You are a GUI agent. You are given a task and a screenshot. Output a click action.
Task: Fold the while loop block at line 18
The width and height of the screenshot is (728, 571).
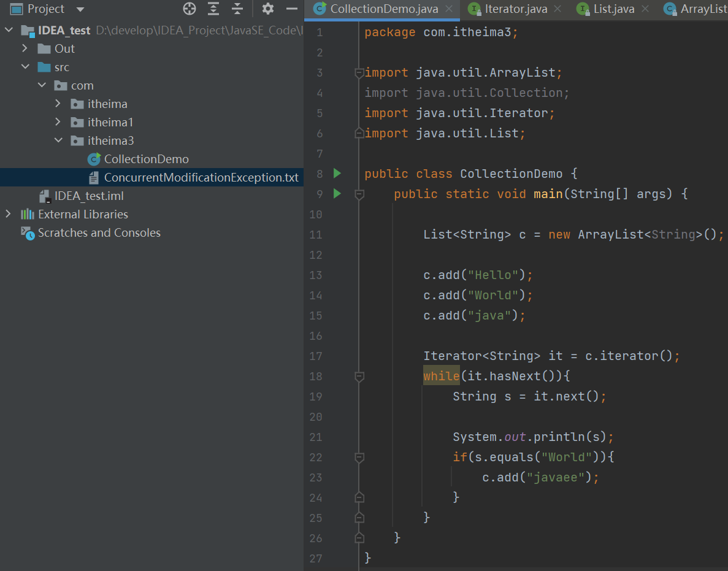coord(359,376)
